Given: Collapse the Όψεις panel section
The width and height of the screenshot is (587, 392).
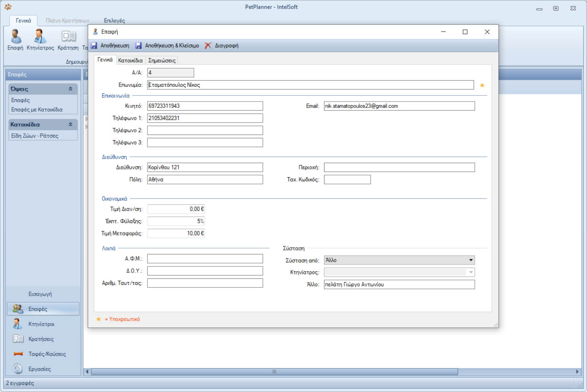Looking at the screenshot, I should pos(71,89).
